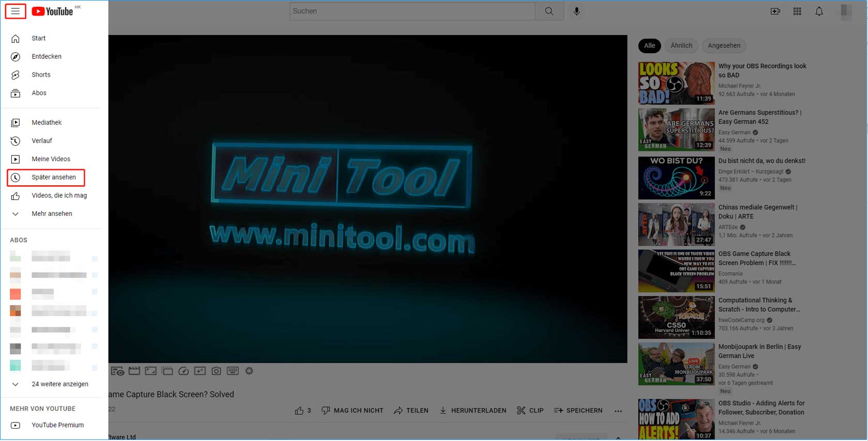Image resolution: width=868 pixels, height=441 pixels.
Task: Click the clapperboard icon under the player
Action: pyautogui.click(x=134, y=371)
